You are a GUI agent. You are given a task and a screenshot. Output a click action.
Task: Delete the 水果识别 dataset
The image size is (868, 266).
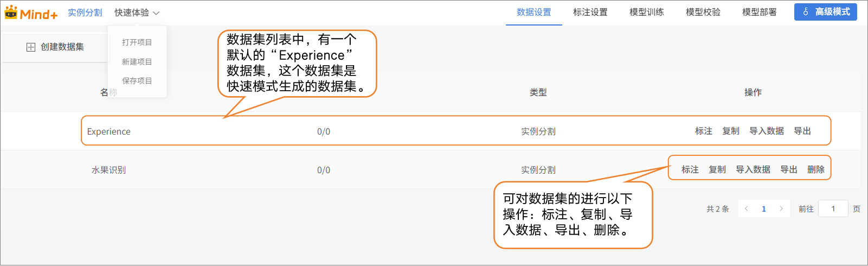click(815, 169)
